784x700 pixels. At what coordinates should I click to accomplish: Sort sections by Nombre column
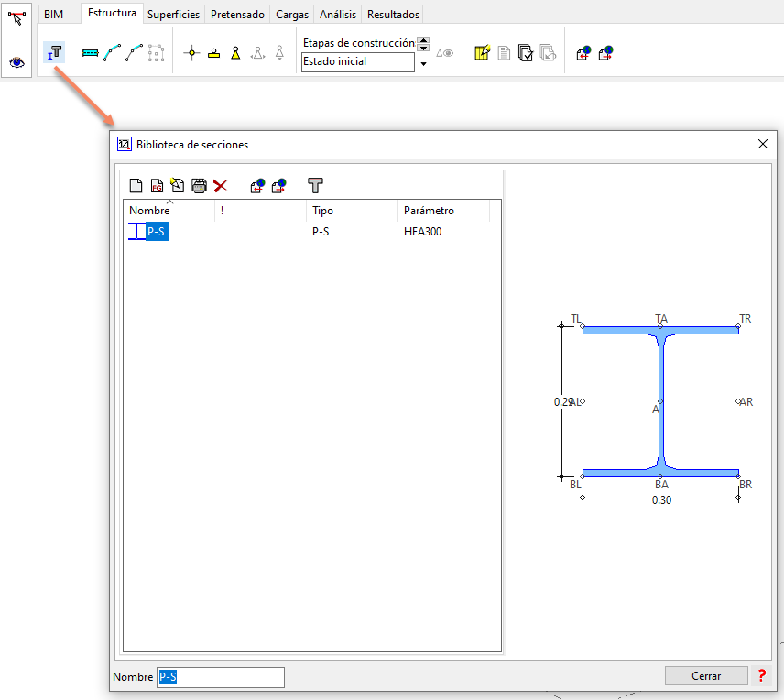tap(169, 211)
